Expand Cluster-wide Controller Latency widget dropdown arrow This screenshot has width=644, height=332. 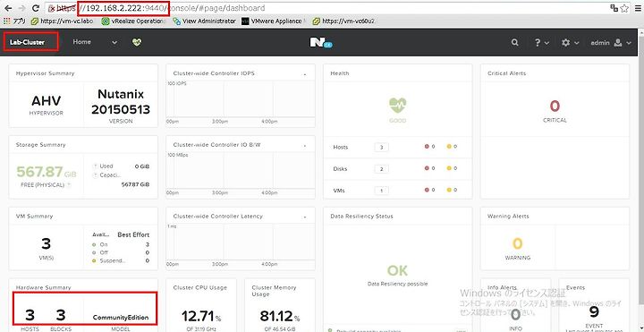[305, 217]
